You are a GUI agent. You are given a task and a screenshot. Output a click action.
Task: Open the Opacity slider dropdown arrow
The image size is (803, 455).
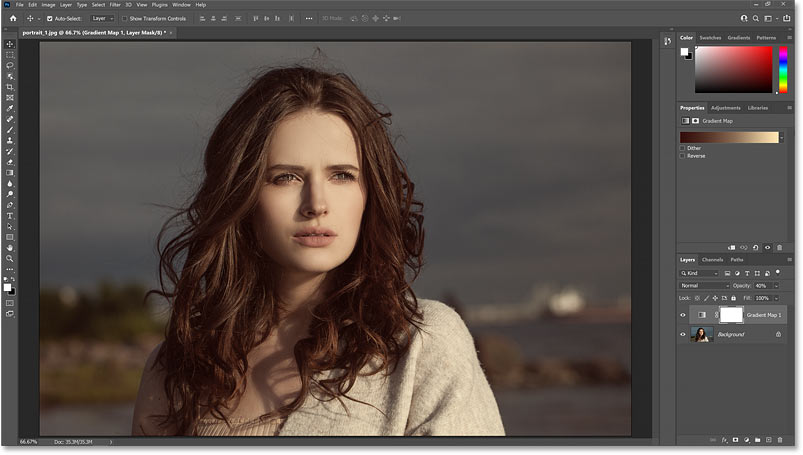[776, 286]
